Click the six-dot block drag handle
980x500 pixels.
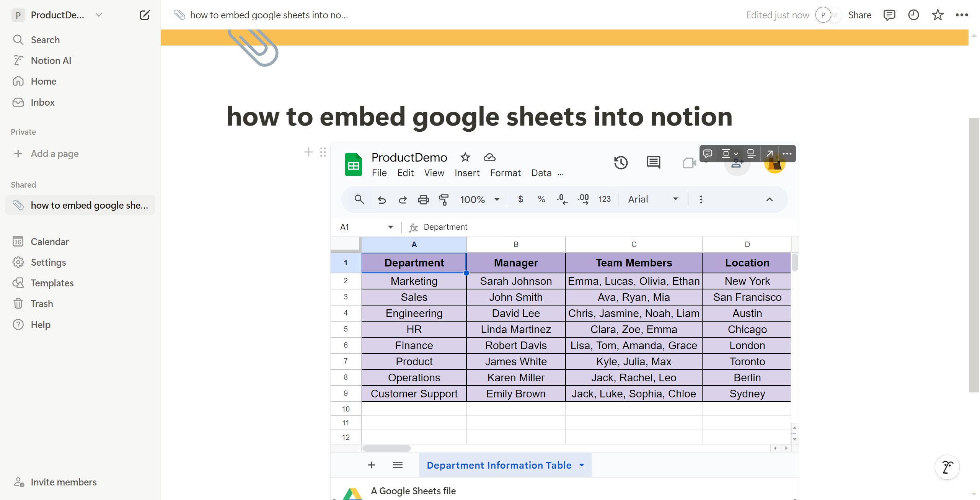coord(323,152)
